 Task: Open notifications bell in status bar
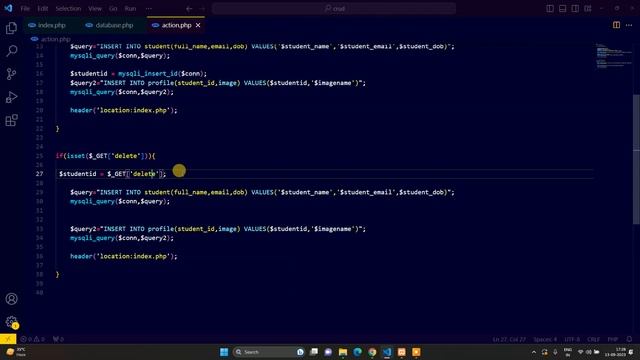pyautogui.click(x=629, y=339)
